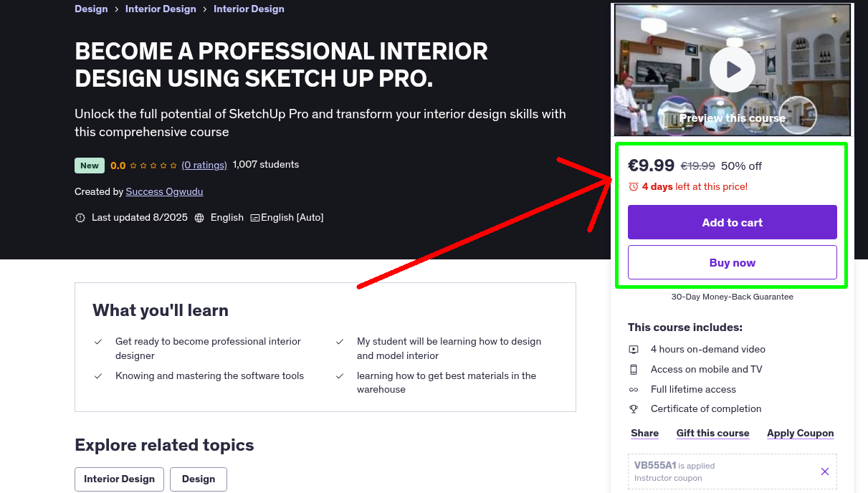Click the Add to cart button
Image resolution: width=868 pixels, height=493 pixels.
click(732, 222)
